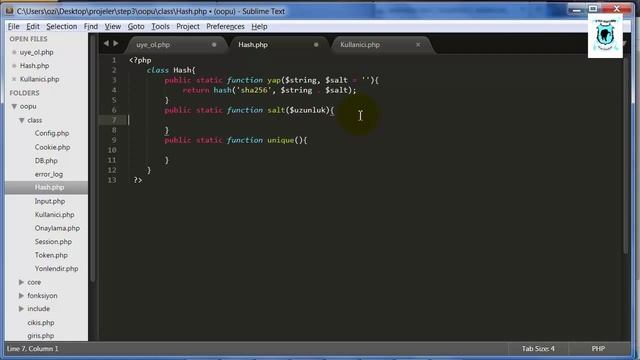Switch to the uye_ol.php tab
The image size is (640, 360).
(176, 45)
